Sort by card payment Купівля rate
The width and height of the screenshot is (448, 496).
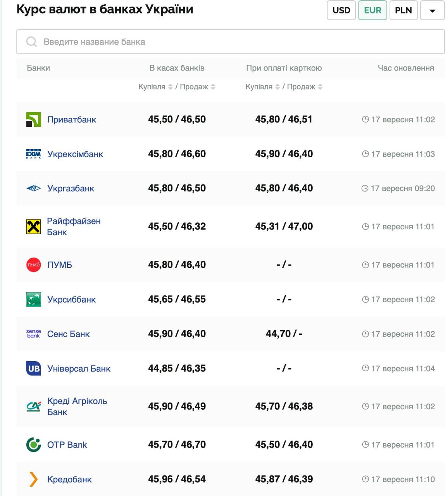click(277, 87)
